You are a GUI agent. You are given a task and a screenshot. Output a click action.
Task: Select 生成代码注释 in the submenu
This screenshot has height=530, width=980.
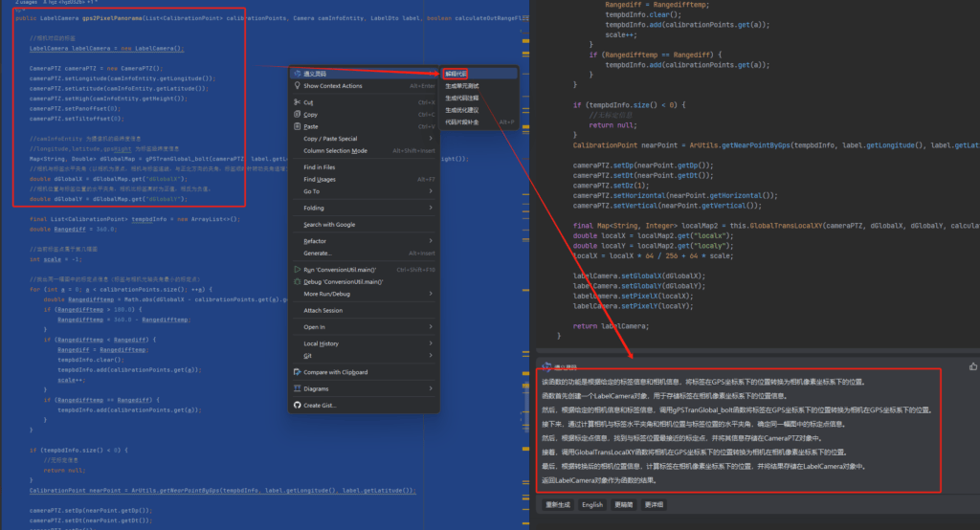(x=461, y=99)
